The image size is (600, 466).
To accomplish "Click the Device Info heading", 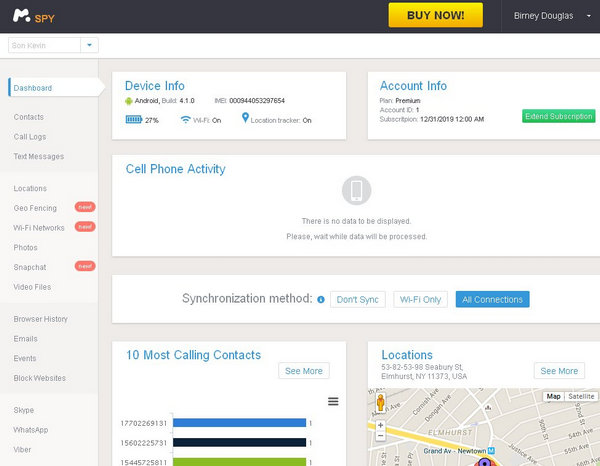I will pos(155,86).
